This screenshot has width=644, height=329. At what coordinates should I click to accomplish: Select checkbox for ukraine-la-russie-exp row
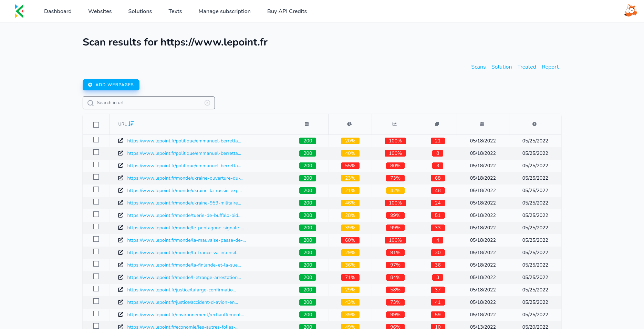[96, 189]
